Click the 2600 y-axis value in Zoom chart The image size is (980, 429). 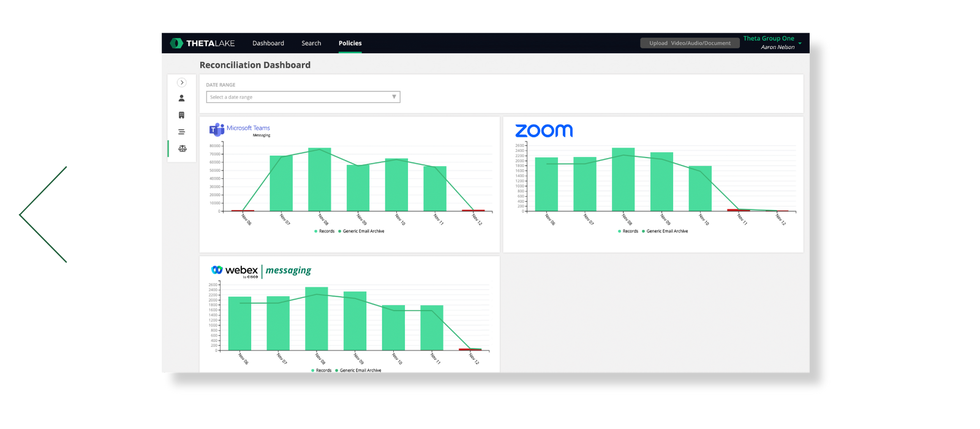pos(519,146)
